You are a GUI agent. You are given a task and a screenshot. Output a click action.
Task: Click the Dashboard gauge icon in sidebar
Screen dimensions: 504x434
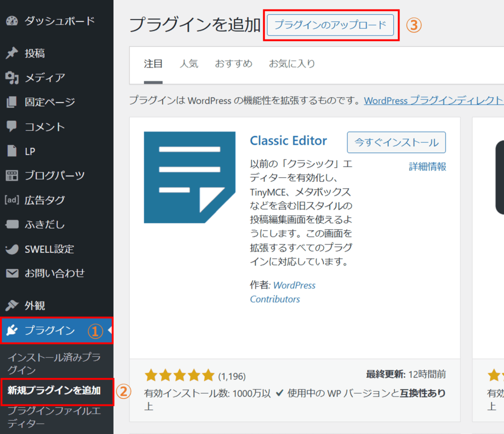(12, 21)
